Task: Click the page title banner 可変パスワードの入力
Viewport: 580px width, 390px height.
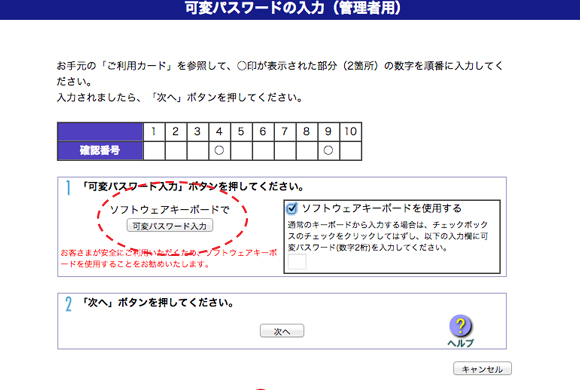Action: coord(292,8)
